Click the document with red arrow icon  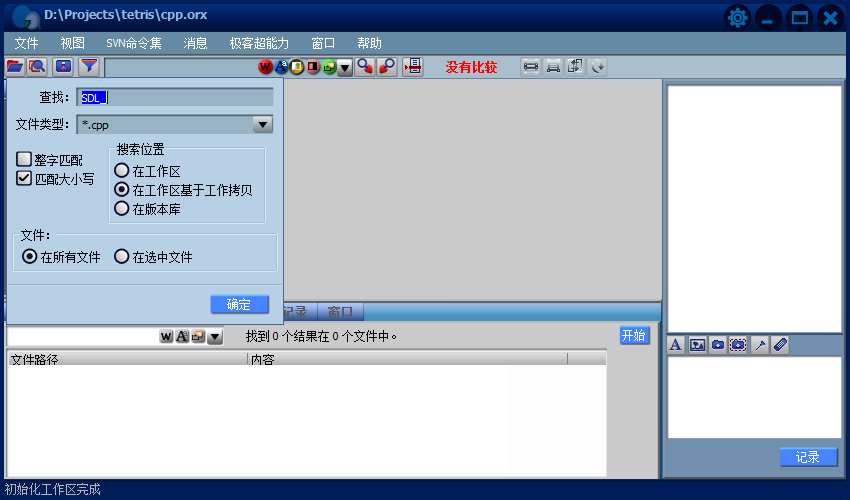pyautogui.click(x=413, y=67)
